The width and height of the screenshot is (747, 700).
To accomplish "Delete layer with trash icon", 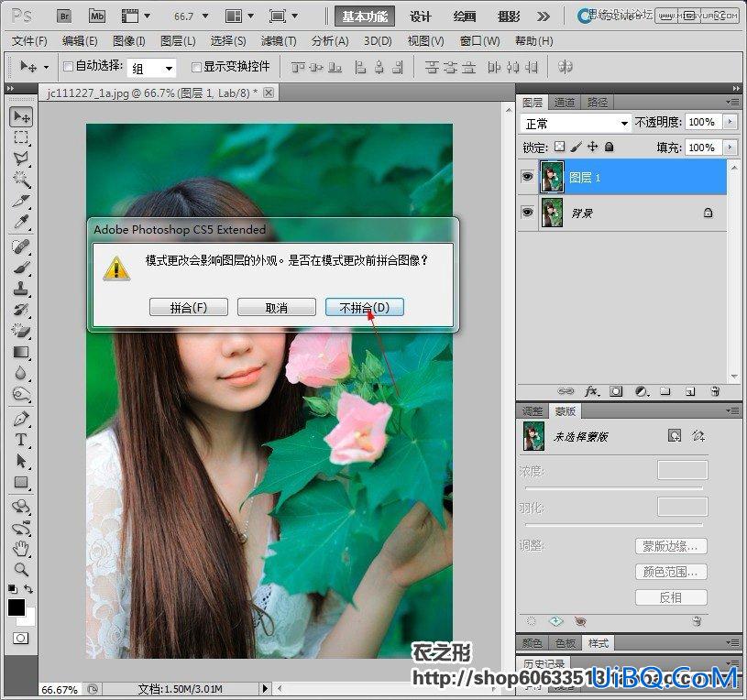I will [x=715, y=391].
